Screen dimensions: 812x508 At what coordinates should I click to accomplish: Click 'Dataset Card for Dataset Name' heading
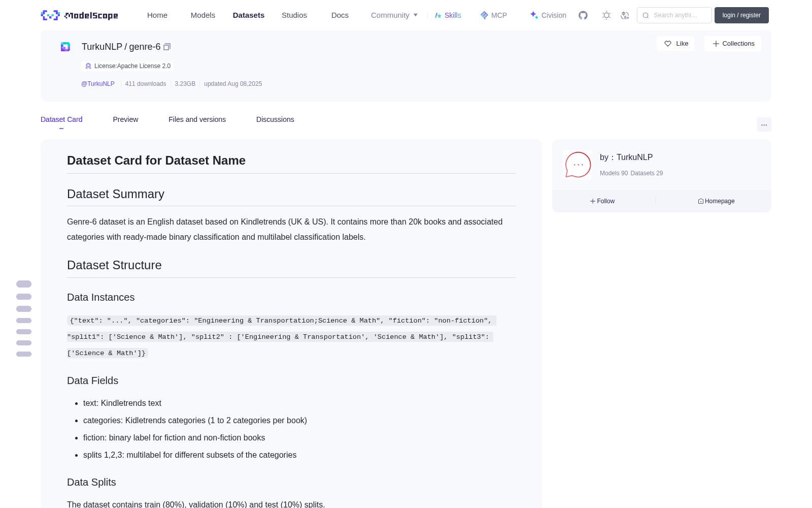click(x=156, y=161)
